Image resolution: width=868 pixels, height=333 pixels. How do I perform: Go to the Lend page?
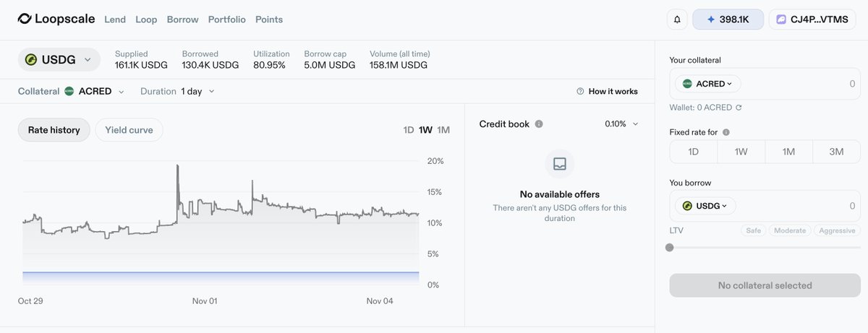[x=115, y=20]
